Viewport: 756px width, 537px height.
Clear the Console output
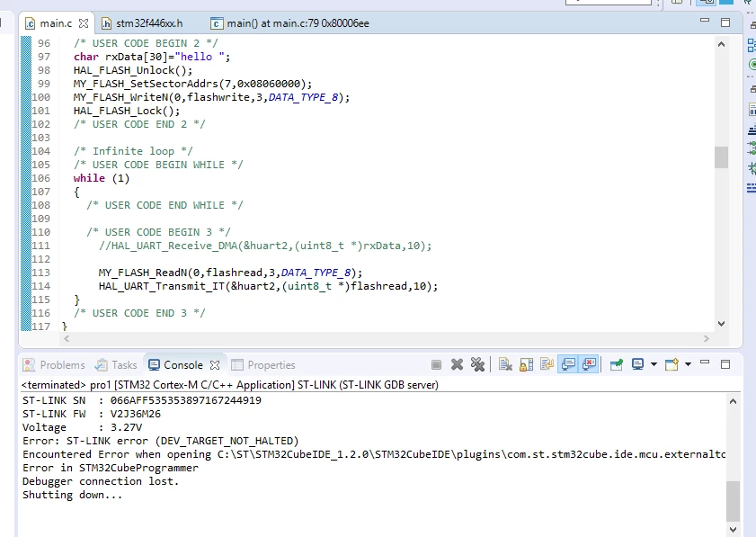[505, 365]
